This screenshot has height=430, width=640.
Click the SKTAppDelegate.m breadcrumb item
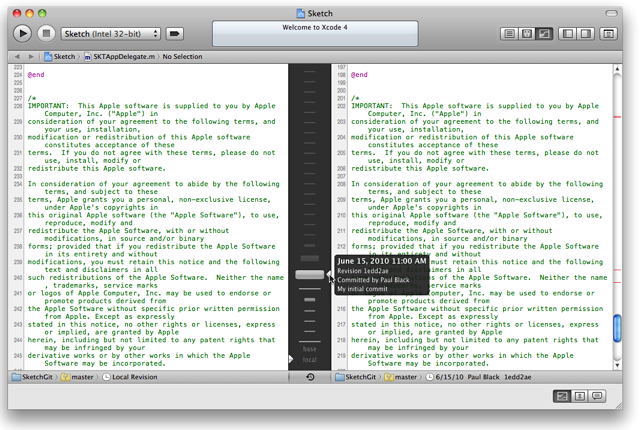coord(122,57)
